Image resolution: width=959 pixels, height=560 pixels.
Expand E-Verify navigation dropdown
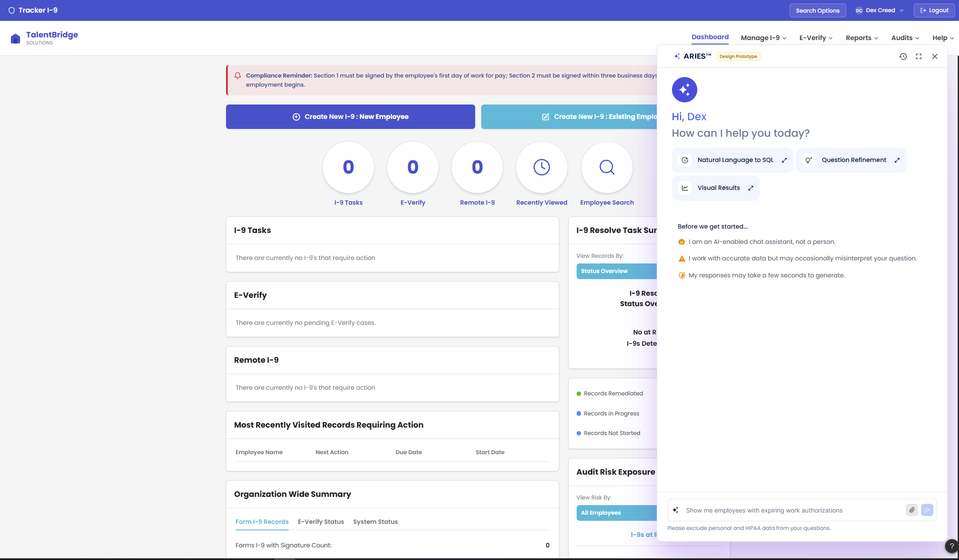pyautogui.click(x=816, y=38)
